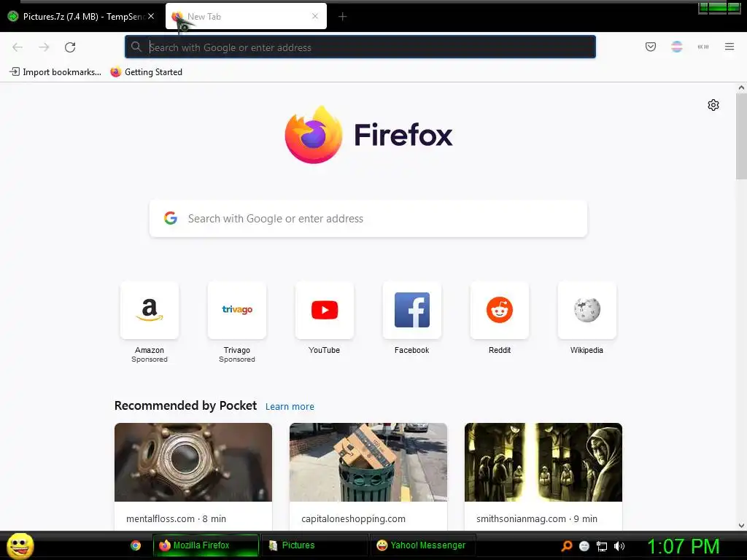The image size is (747, 560).
Task: Open new tab page settings gear
Action: [713, 105]
